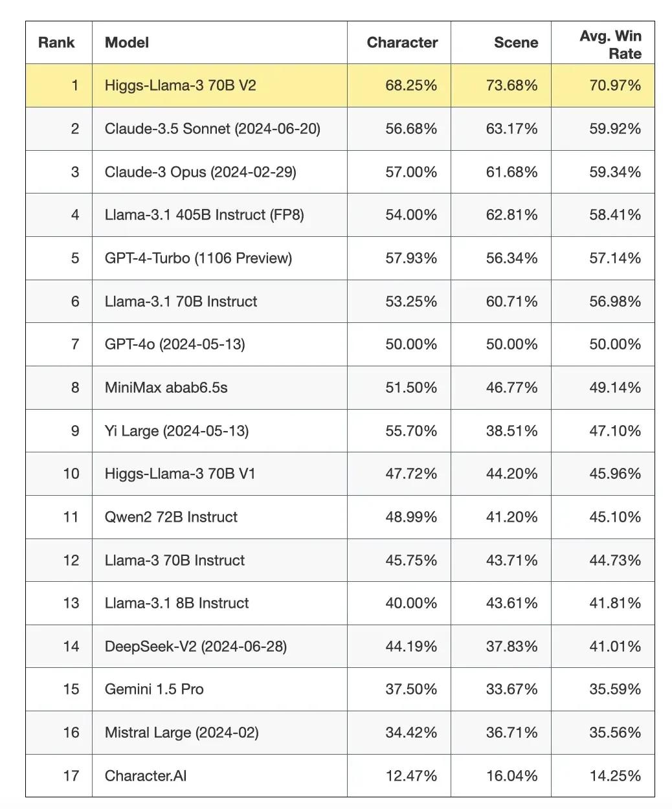Click the Qwen2 72B Instruct model name
The image size is (672, 809).
171,517
